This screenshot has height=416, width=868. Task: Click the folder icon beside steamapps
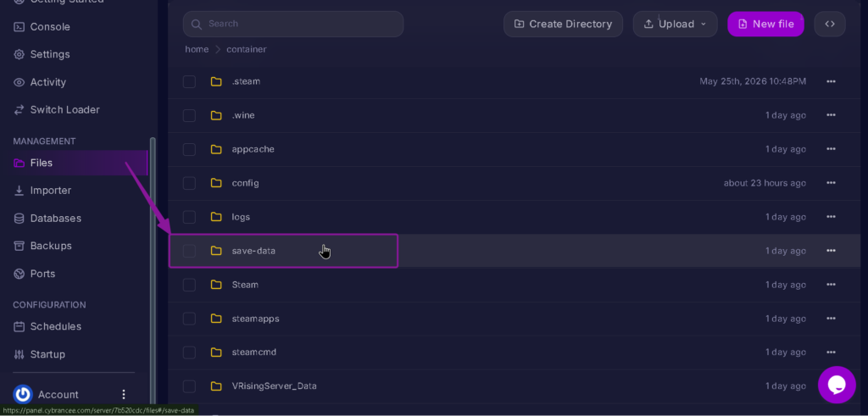tap(216, 319)
